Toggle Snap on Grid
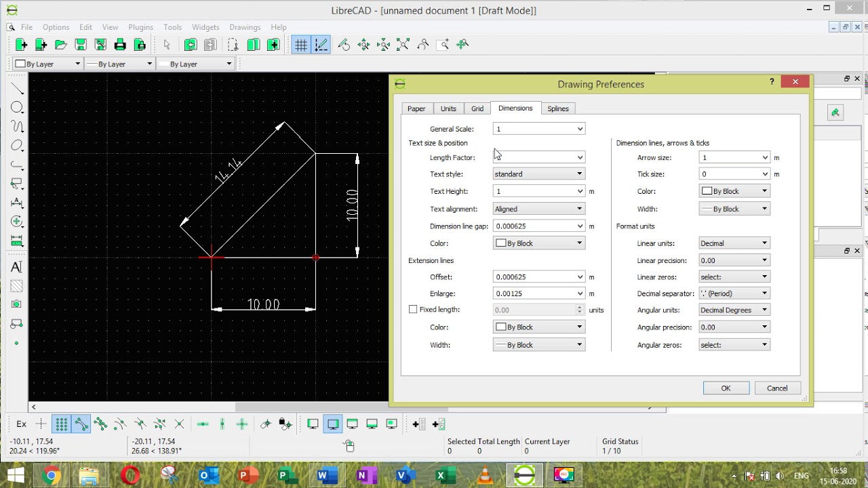 coord(61,424)
